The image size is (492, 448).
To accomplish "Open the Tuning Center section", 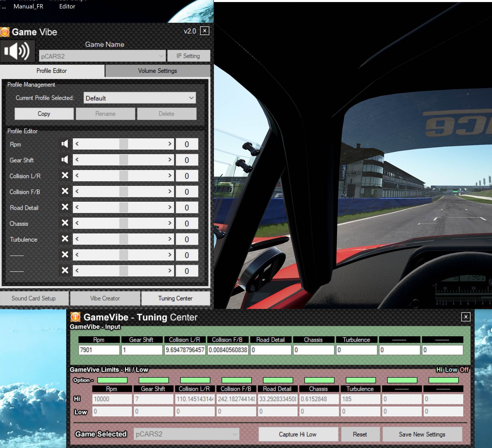I will [175, 298].
